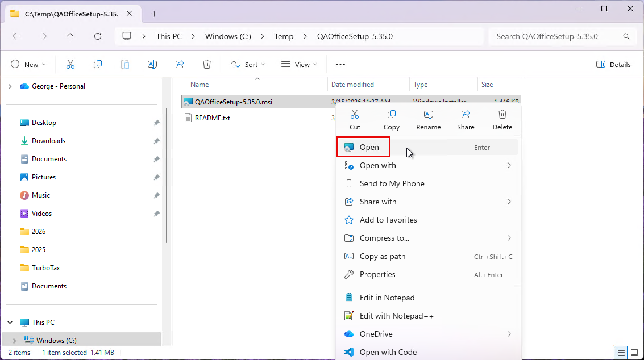This screenshot has height=360, width=644.
Task: Click the Share icon in the context menu
Action: coord(465,119)
